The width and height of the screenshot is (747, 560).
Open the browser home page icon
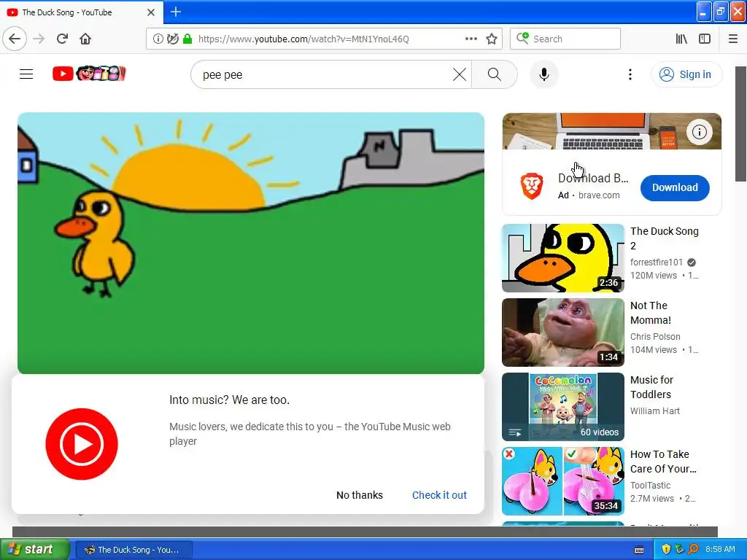click(85, 39)
